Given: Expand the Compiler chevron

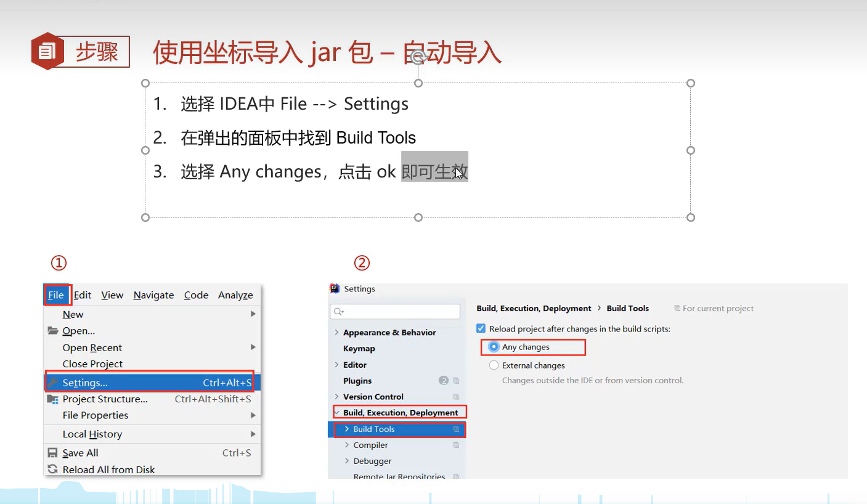Looking at the screenshot, I should point(347,445).
